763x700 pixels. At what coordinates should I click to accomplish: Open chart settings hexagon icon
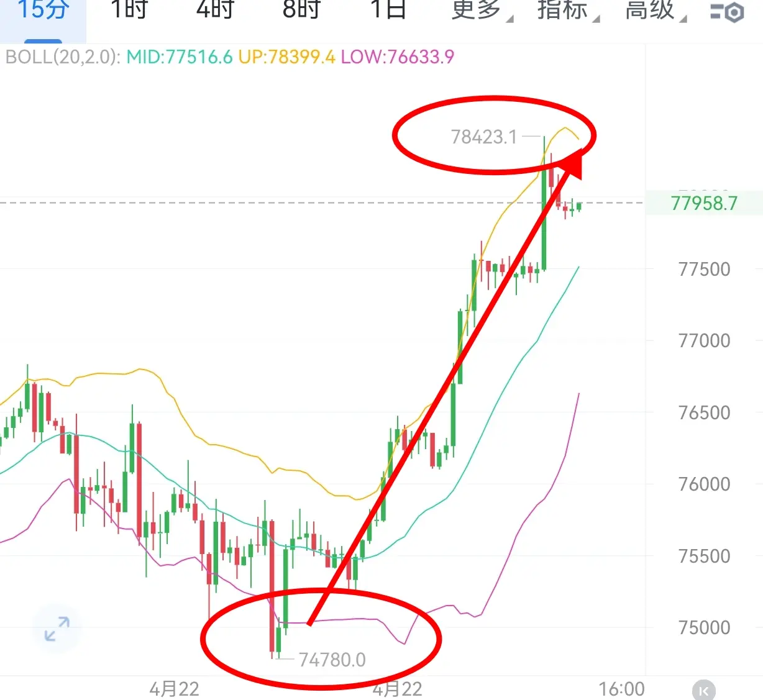(x=727, y=11)
